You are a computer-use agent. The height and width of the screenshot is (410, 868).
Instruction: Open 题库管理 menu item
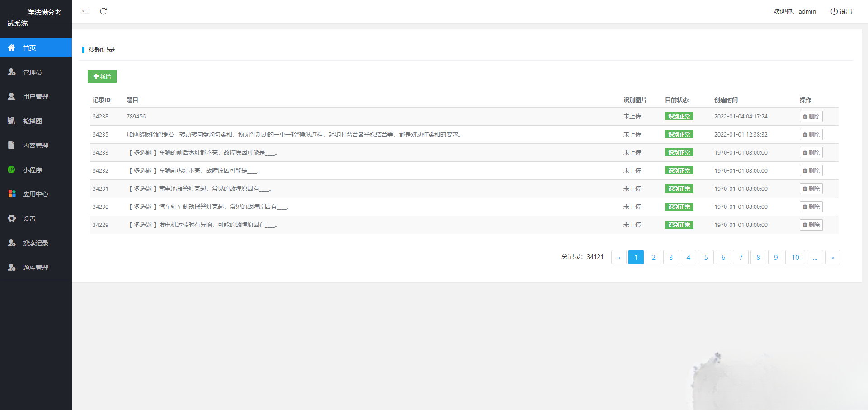[36, 267]
